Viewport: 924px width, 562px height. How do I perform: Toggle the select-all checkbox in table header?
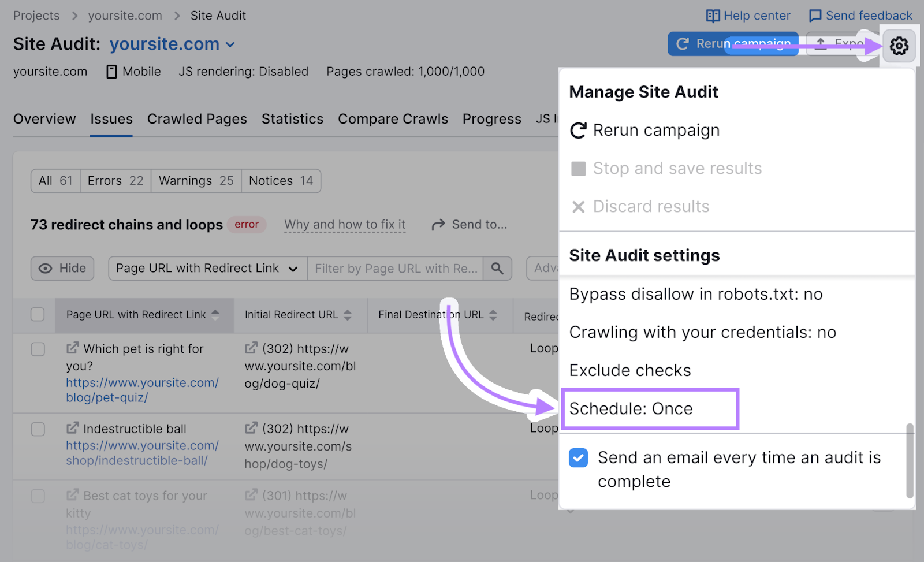coord(38,315)
